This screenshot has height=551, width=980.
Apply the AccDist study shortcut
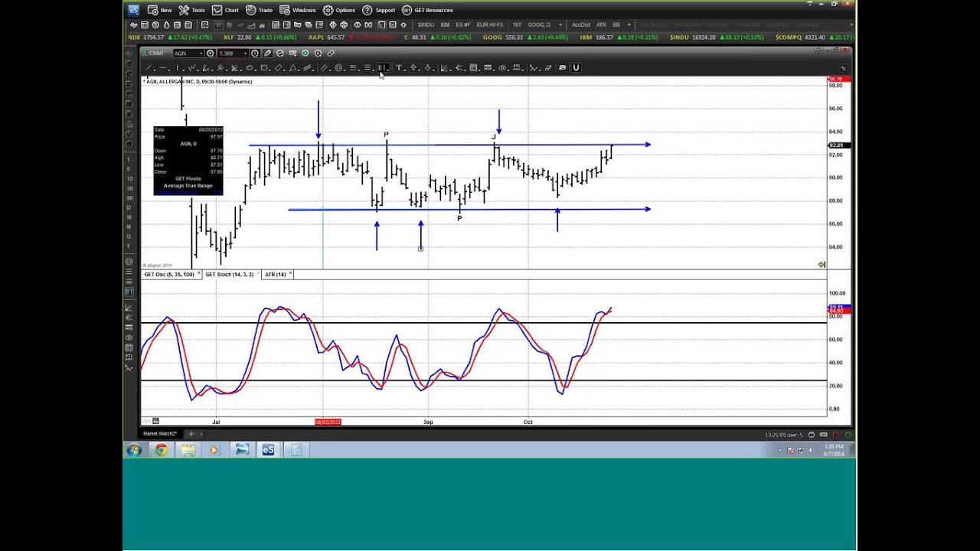(581, 25)
